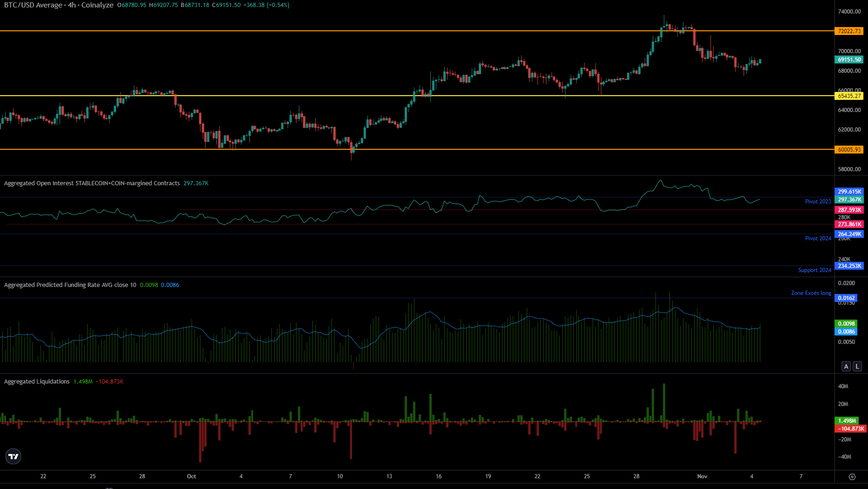Click the 58000.00 price axis tick
Viewport: 868px width, 489px height.
[x=849, y=169]
